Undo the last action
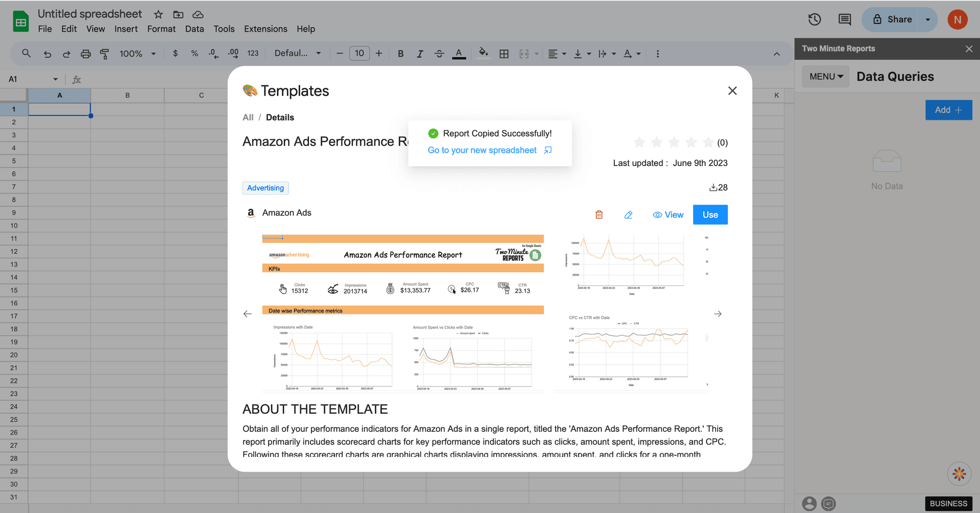The width and height of the screenshot is (980, 513). click(47, 54)
